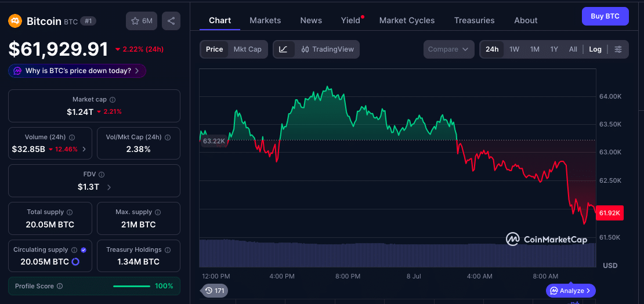Open the Market Cycles tab
This screenshot has height=304, width=644.
point(407,20)
